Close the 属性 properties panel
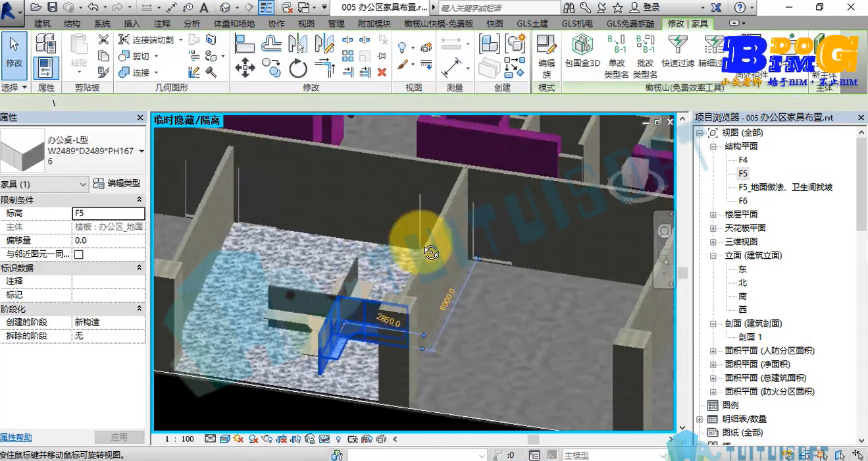 140,118
